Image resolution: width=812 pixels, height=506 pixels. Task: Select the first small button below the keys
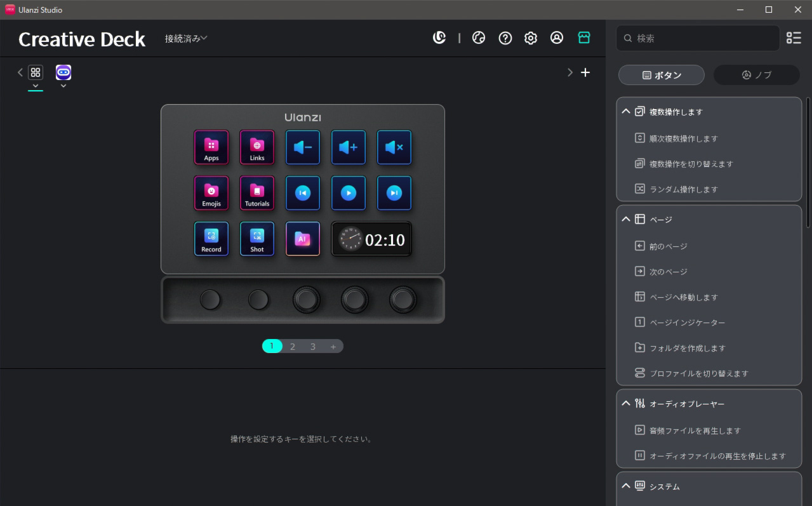[210, 300]
